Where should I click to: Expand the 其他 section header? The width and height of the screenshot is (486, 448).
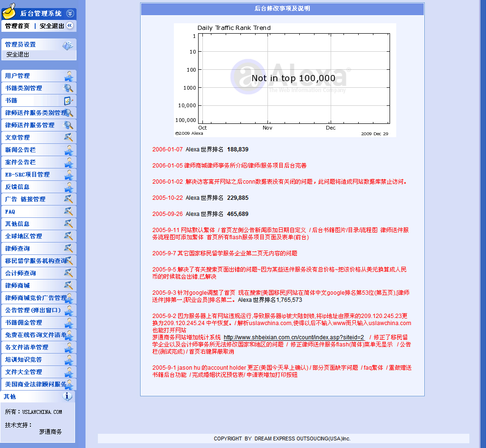click(38, 397)
